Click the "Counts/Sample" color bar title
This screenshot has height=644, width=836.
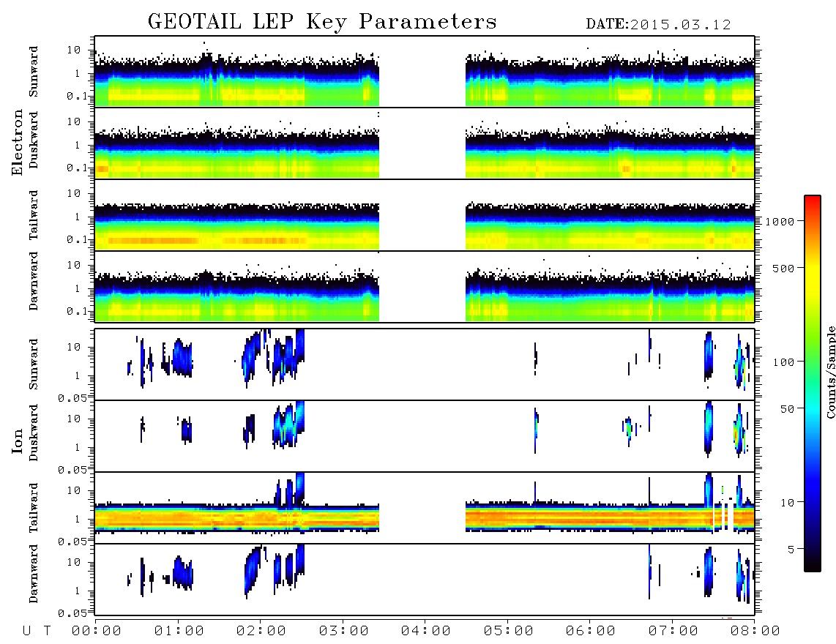click(x=830, y=372)
